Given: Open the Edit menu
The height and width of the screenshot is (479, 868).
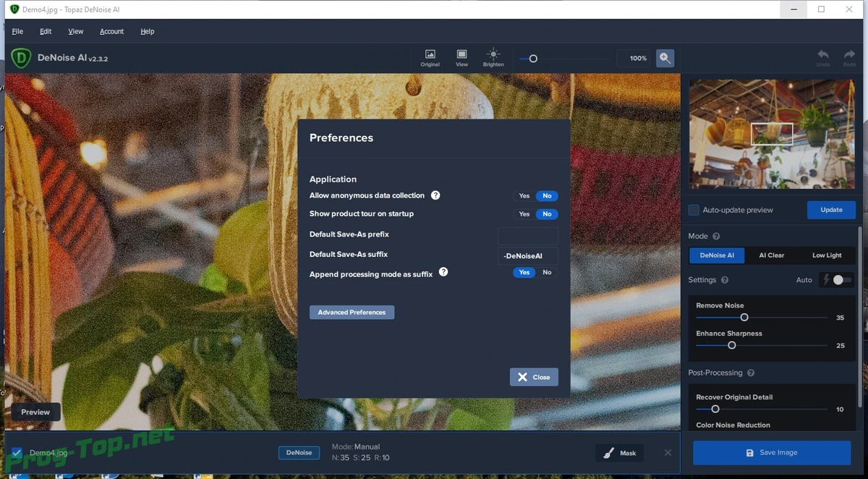Looking at the screenshot, I should pyautogui.click(x=46, y=32).
